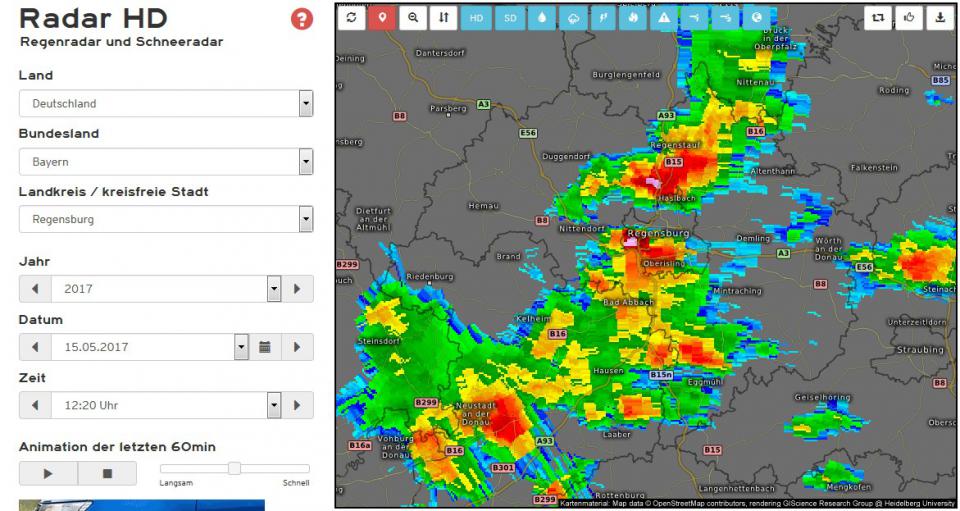Image resolution: width=960 pixels, height=511 pixels.
Task: Click the globe layer icon
Action: (x=757, y=18)
